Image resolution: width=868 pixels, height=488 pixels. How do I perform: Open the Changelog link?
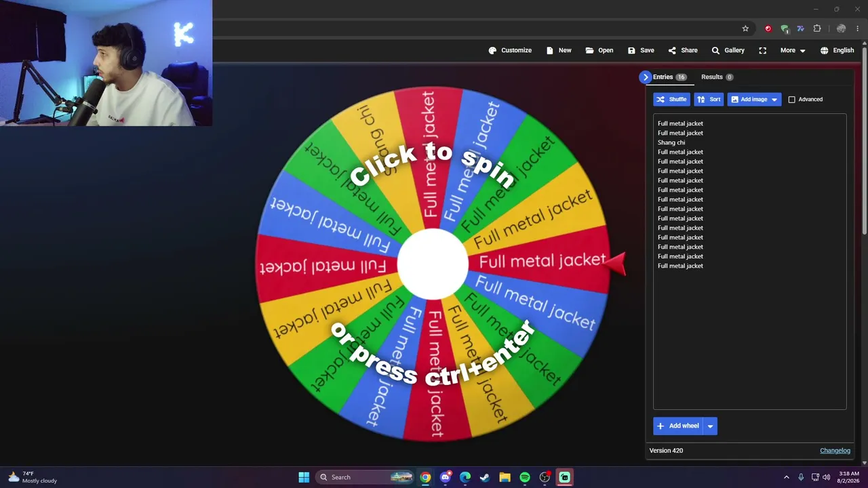pos(835,451)
